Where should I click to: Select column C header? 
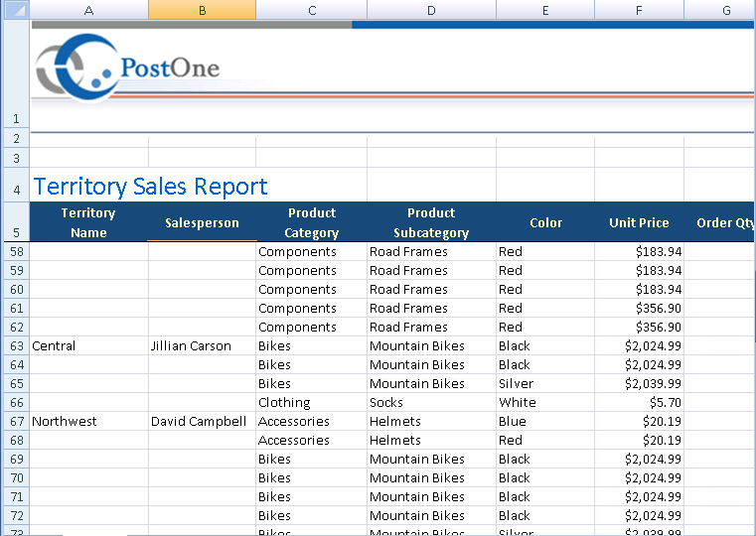pyautogui.click(x=312, y=10)
